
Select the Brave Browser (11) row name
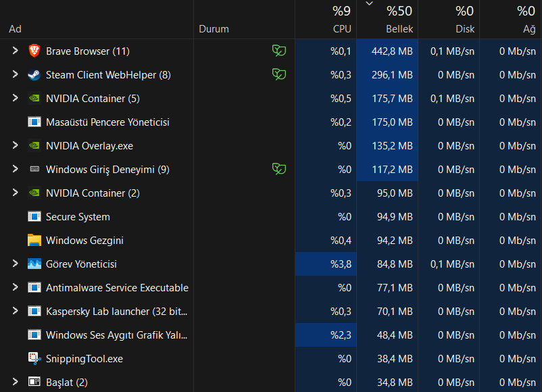pos(88,51)
